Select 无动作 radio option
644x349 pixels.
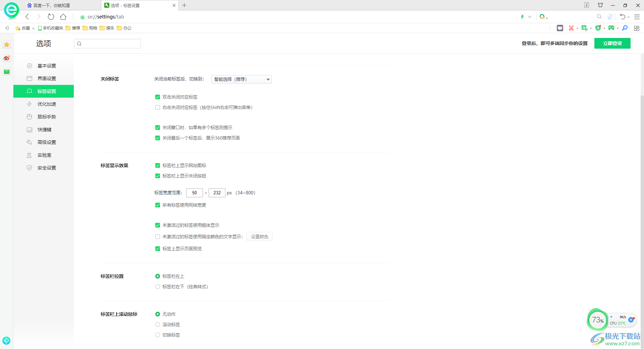pos(158,314)
